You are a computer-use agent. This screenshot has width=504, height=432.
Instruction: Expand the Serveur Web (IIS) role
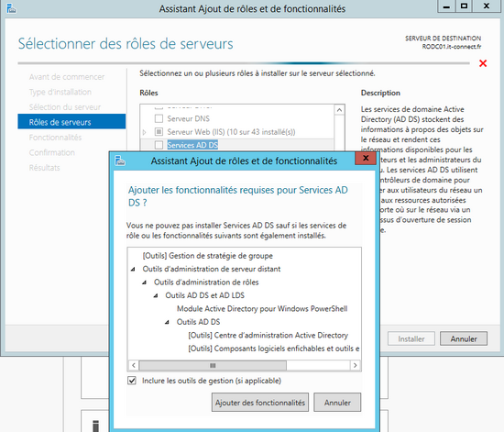click(144, 132)
